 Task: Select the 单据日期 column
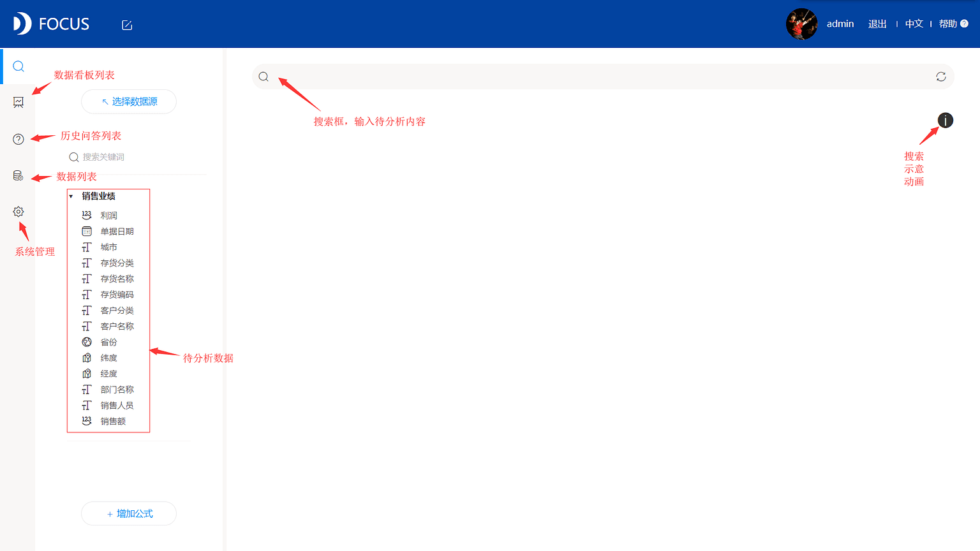(117, 231)
